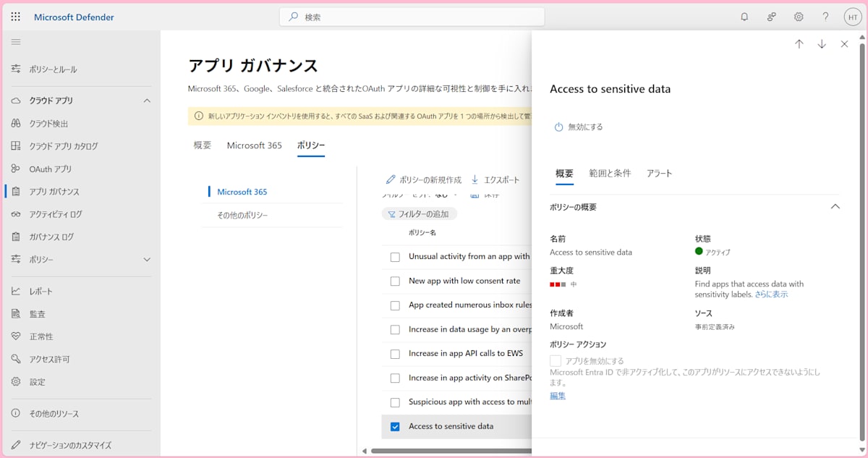Click the ポリシーとルール sidebar icon
The width and height of the screenshot is (868, 458).
[16, 69]
